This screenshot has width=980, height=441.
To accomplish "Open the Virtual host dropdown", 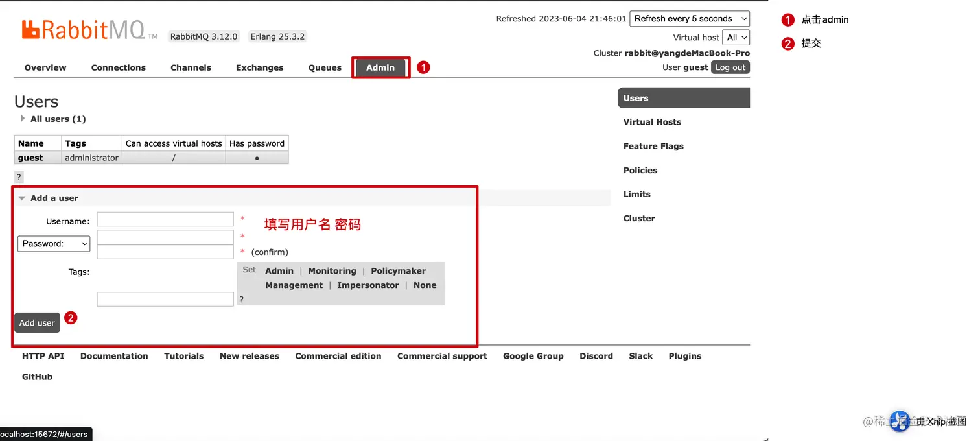I will click(736, 38).
